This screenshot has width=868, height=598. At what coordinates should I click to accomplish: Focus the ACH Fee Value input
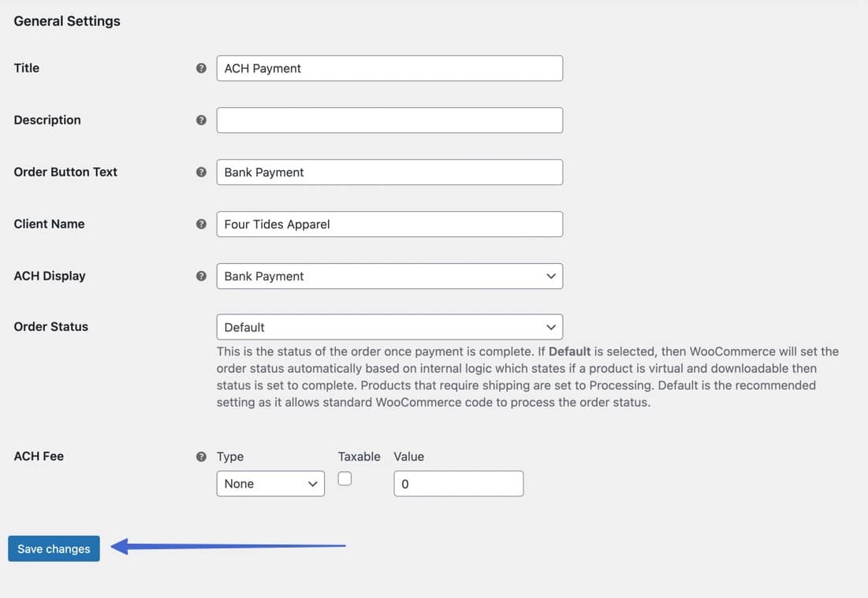458,484
